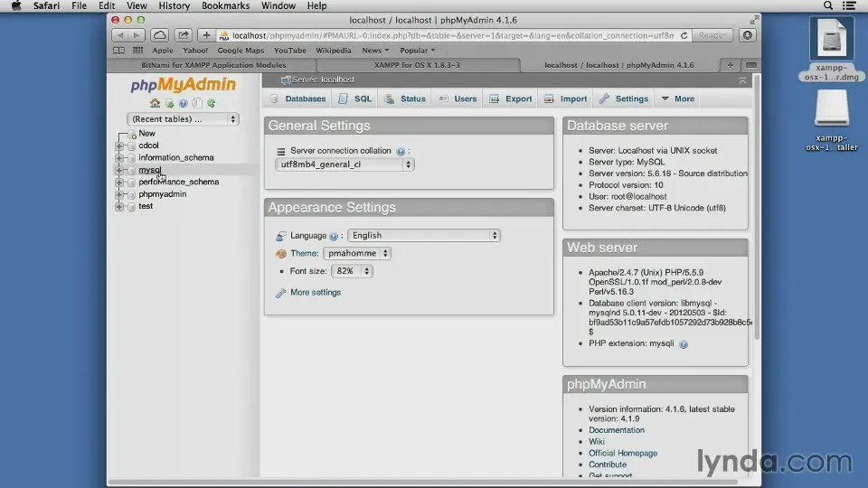Open the Language dropdown showing English

click(x=424, y=235)
